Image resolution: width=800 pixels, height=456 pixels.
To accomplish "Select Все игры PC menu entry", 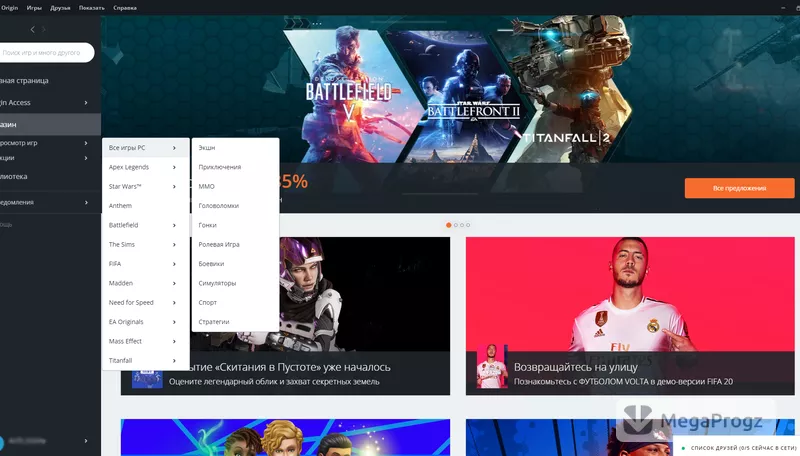I will (x=145, y=148).
